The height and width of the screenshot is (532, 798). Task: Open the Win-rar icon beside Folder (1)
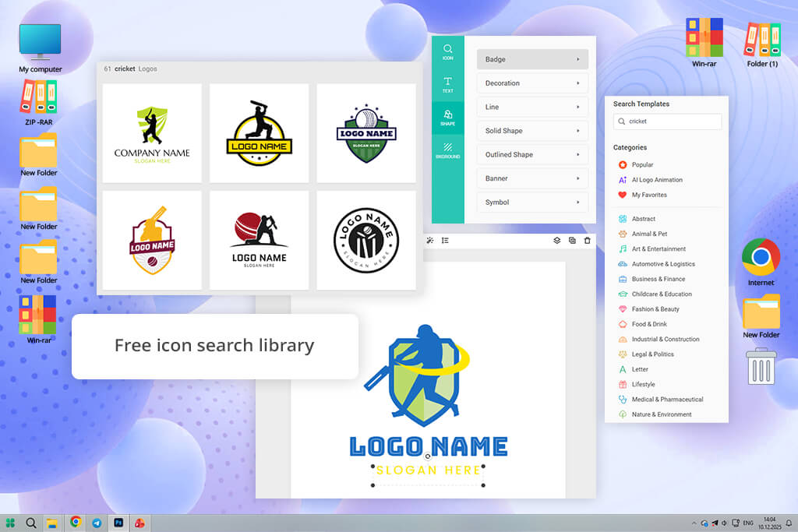[704, 43]
